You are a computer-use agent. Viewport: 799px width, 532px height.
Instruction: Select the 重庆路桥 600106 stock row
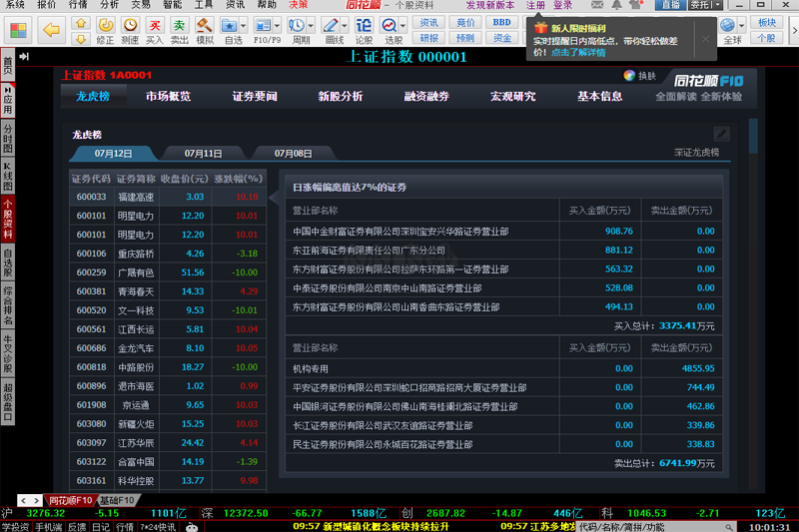click(x=166, y=254)
